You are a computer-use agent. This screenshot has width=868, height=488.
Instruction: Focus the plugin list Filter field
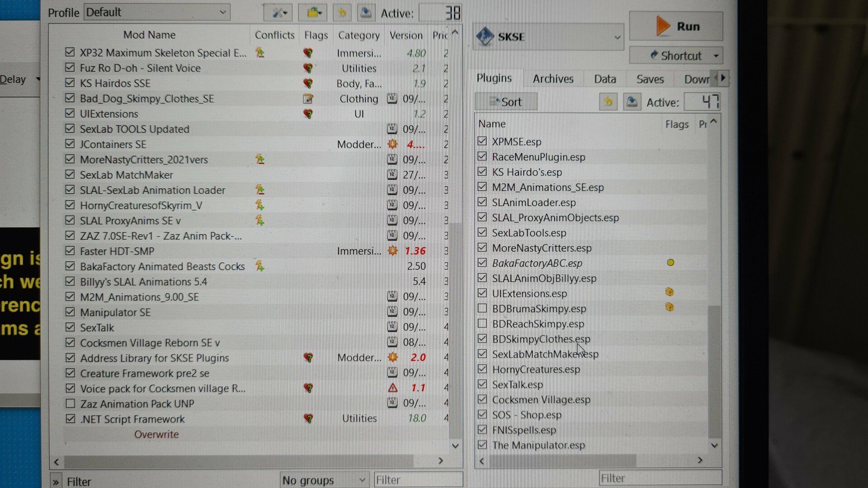pyautogui.click(x=660, y=478)
